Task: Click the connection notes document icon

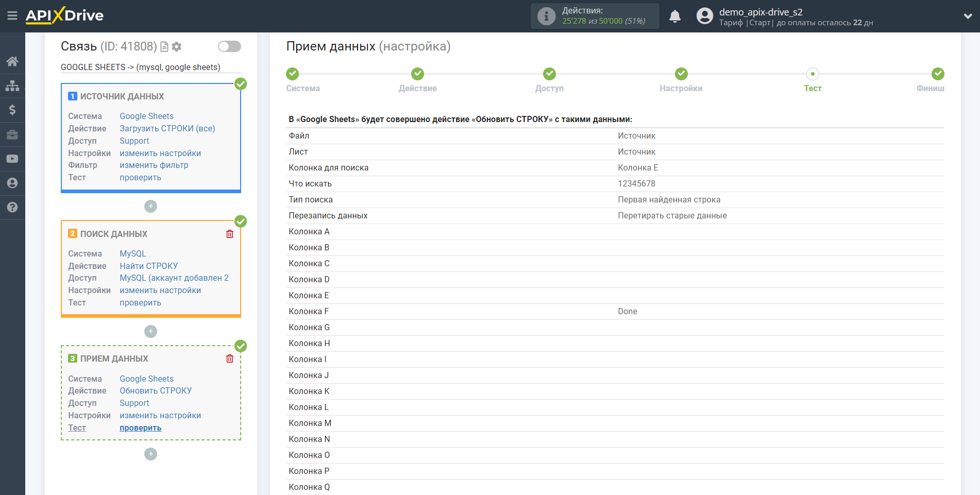Action: click(x=164, y=47)
